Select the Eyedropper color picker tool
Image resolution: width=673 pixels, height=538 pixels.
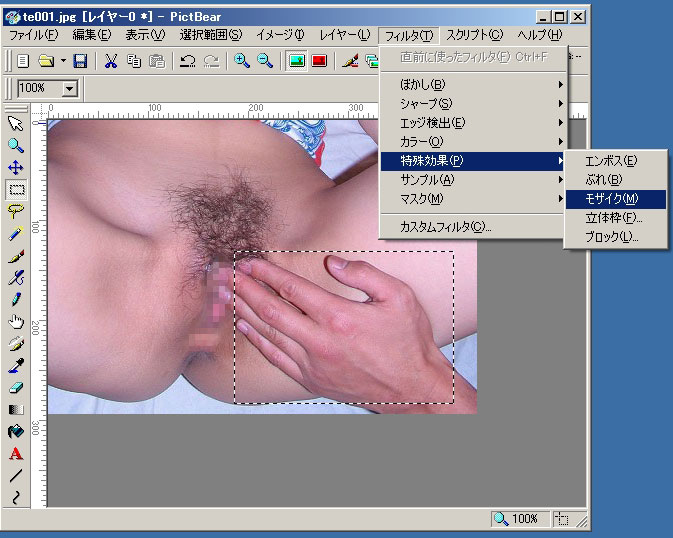pyautogui.click(x=16, y=365)
